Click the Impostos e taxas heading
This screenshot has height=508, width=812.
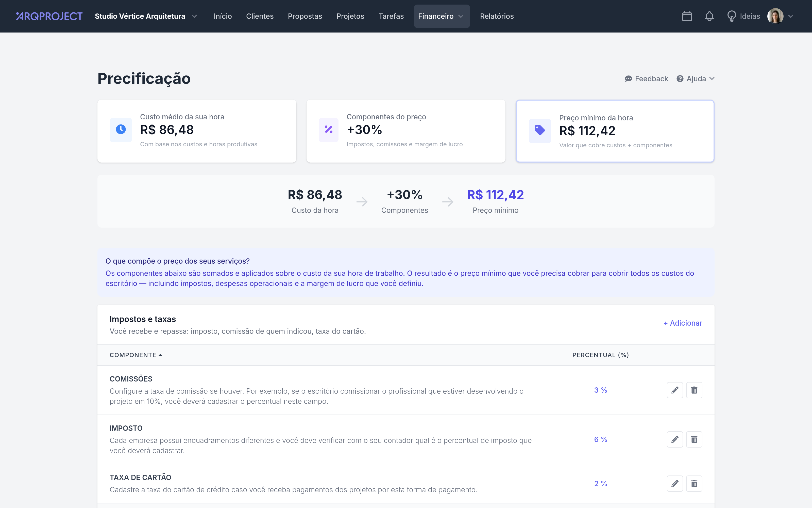143,319
